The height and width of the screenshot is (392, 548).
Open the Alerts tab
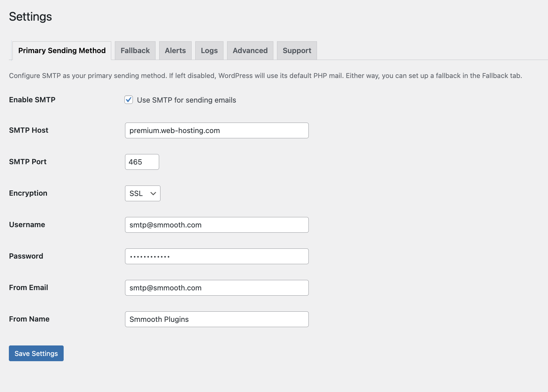point(175,50)
